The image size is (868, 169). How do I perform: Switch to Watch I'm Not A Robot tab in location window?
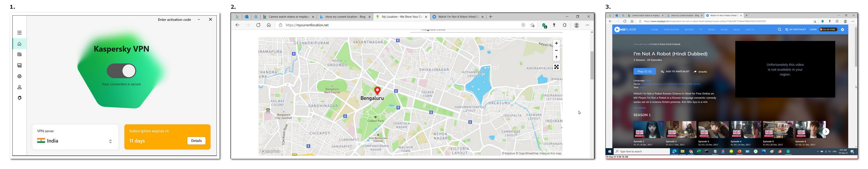[x=458, y=17]
